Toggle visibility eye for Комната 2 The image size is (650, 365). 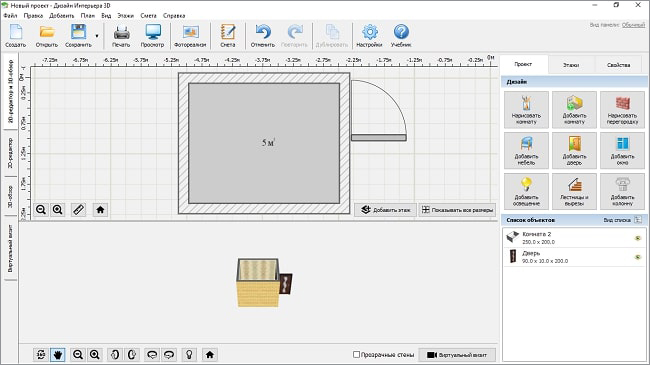pyautogui.click(x=638, y=238)
